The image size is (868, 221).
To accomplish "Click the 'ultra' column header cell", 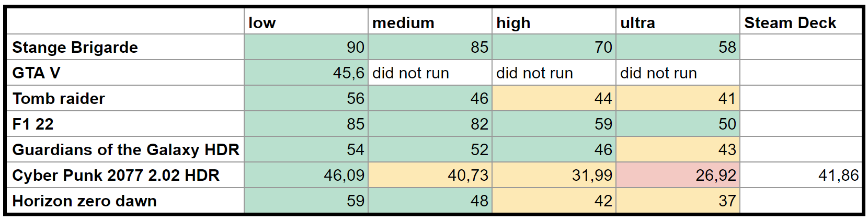I will (x=678, y=22).
